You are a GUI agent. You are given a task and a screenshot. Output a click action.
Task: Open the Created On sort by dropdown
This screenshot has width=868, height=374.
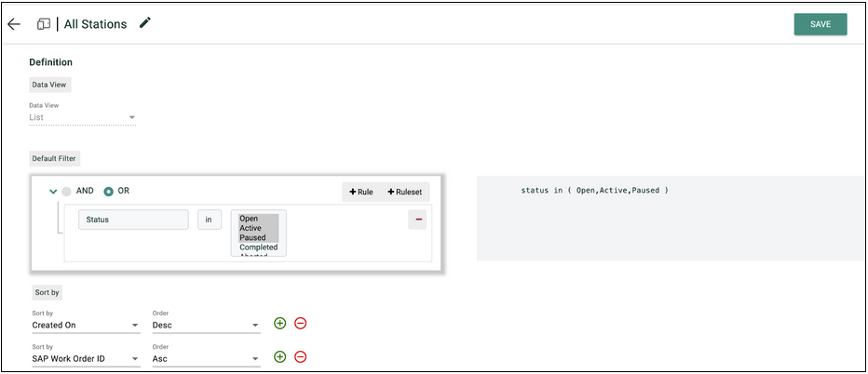[x=86, y=326]
